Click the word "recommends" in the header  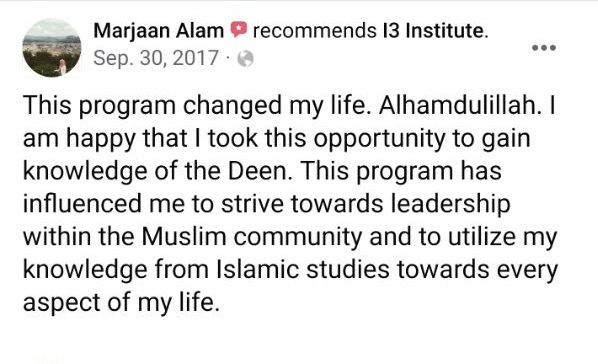[315, 31]
